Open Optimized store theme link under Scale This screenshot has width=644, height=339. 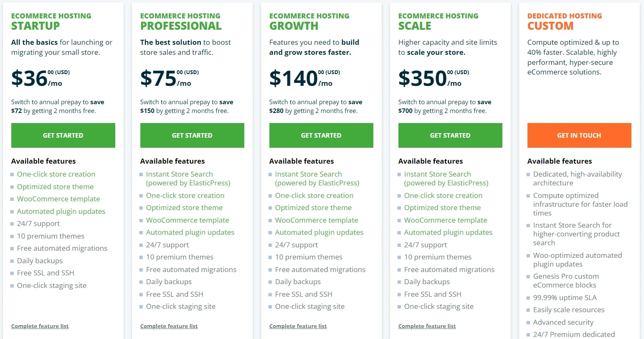[442, 208]
